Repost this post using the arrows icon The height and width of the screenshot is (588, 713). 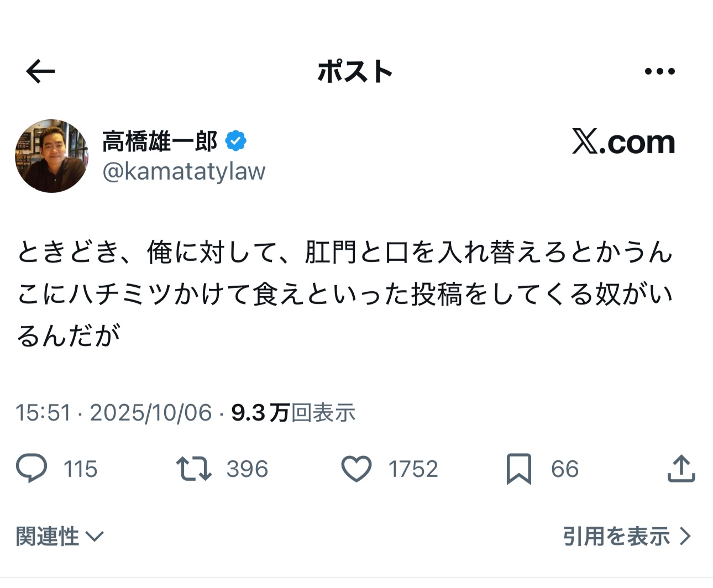pos(193,469)
